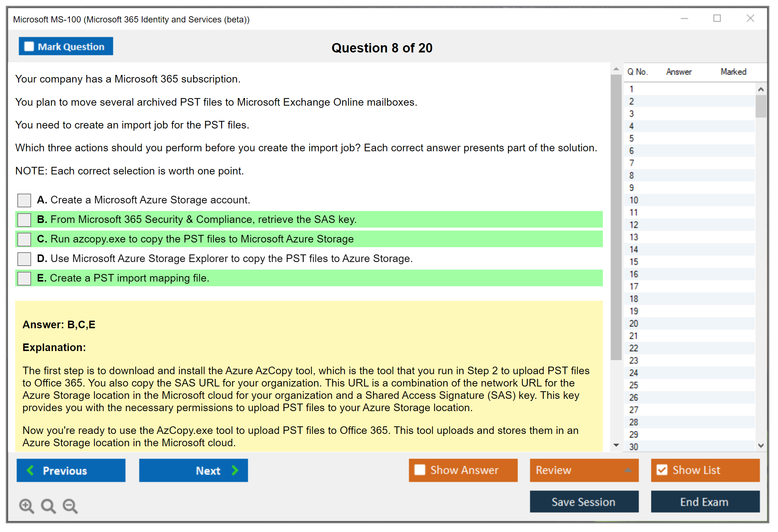Click the End Exam button
778x532 pixels.
705,502
